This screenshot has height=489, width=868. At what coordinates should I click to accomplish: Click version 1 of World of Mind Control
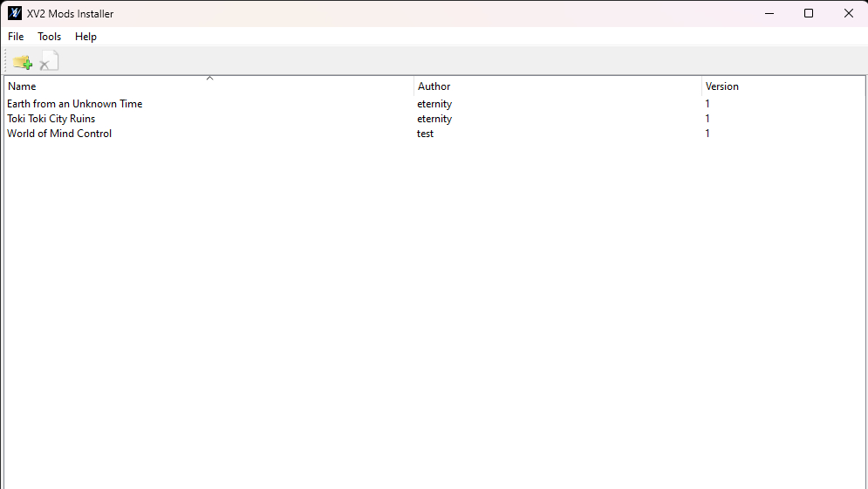coord(707,134)
